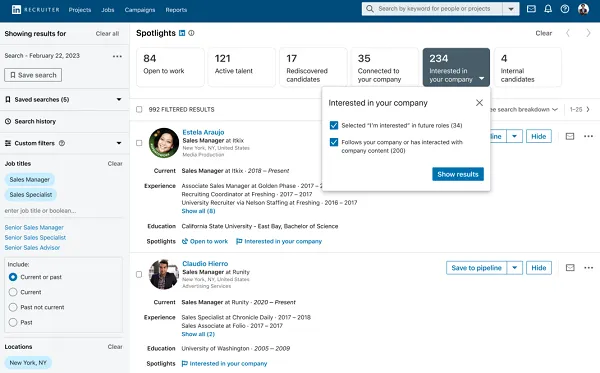Open the Campaigns menu
The width and height of the screenshot is (600, 373).
[x=140, y=10]
